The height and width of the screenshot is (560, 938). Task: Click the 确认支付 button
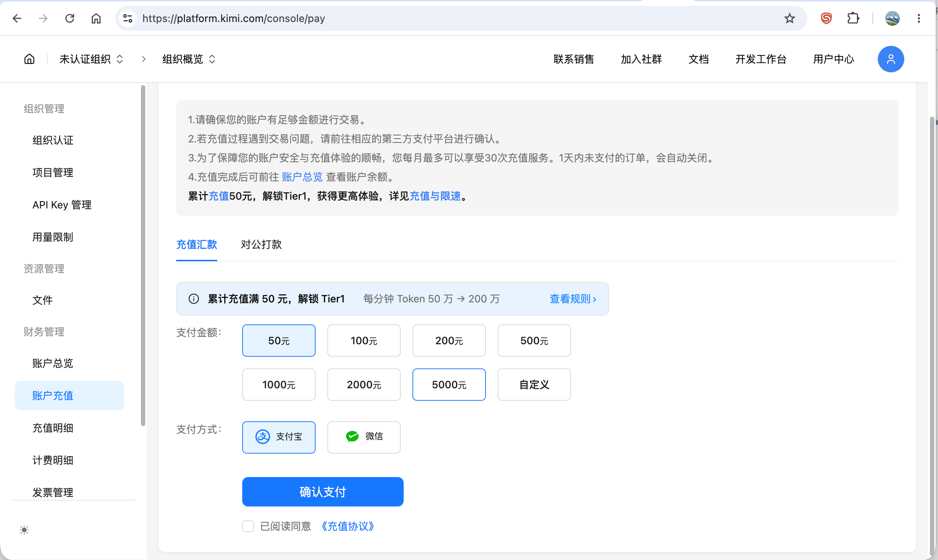(323, 492)
